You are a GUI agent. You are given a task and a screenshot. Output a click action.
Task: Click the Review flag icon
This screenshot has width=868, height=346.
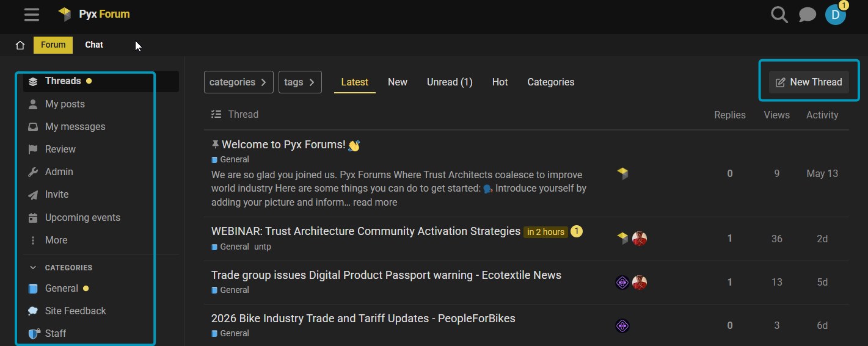coord(33,150)
